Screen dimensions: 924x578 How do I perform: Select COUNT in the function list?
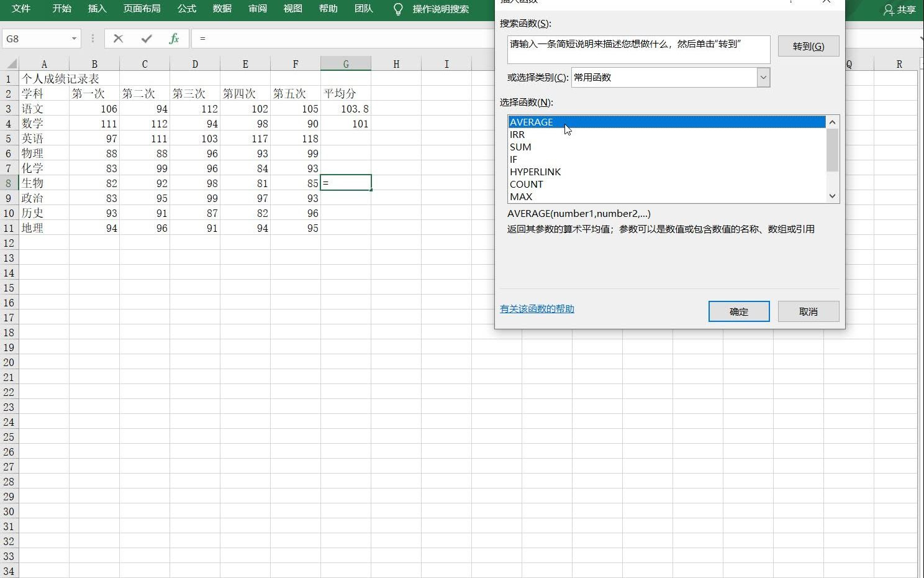pyautogui.click(x=667, y=184)
